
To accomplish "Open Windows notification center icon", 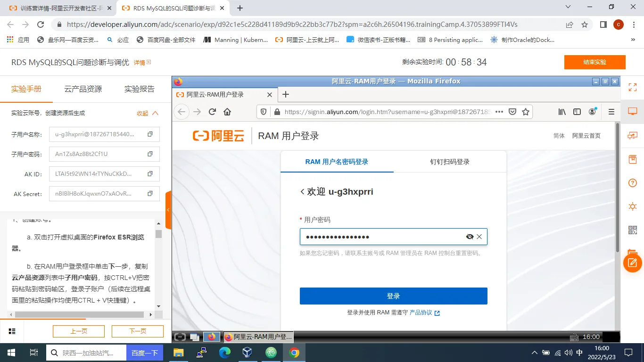I will (x=628, y=353).
